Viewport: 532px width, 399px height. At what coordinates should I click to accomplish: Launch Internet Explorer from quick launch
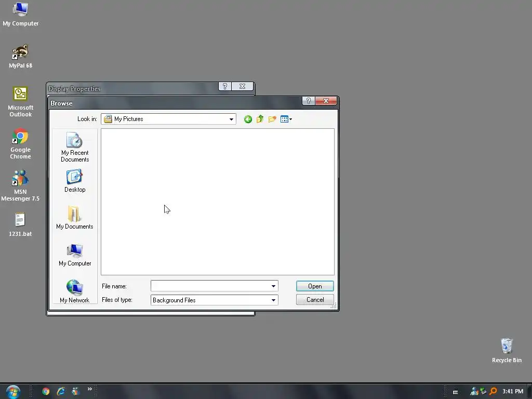coord(61,392)
